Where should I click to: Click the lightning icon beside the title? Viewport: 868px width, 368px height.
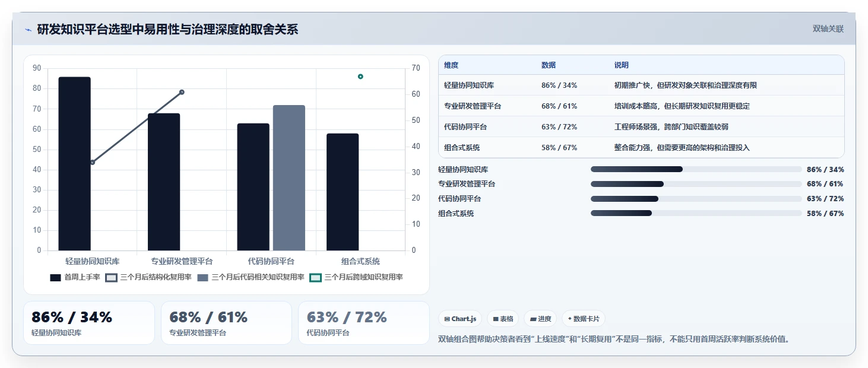coord(28,30)
